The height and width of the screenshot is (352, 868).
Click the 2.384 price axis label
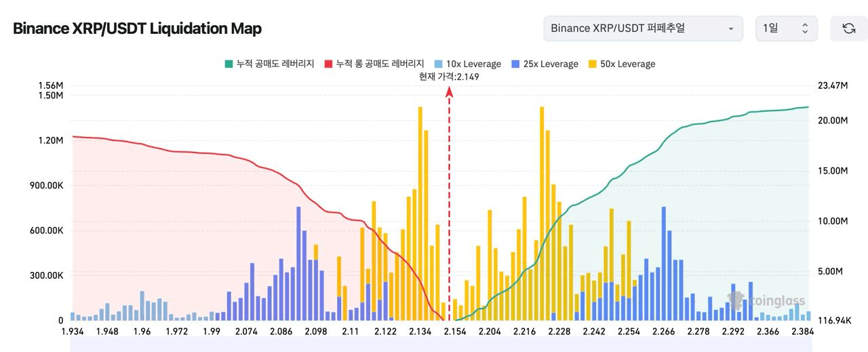[802, 332]
